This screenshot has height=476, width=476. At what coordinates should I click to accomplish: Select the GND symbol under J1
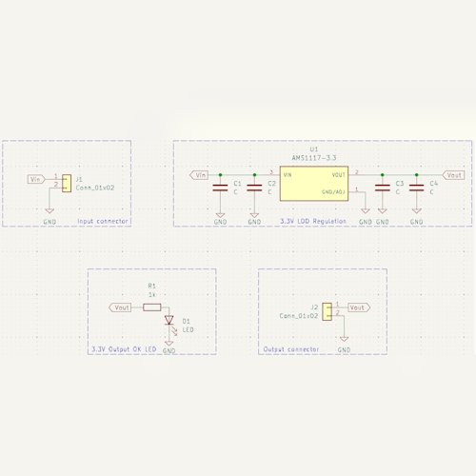coord(50,211)
